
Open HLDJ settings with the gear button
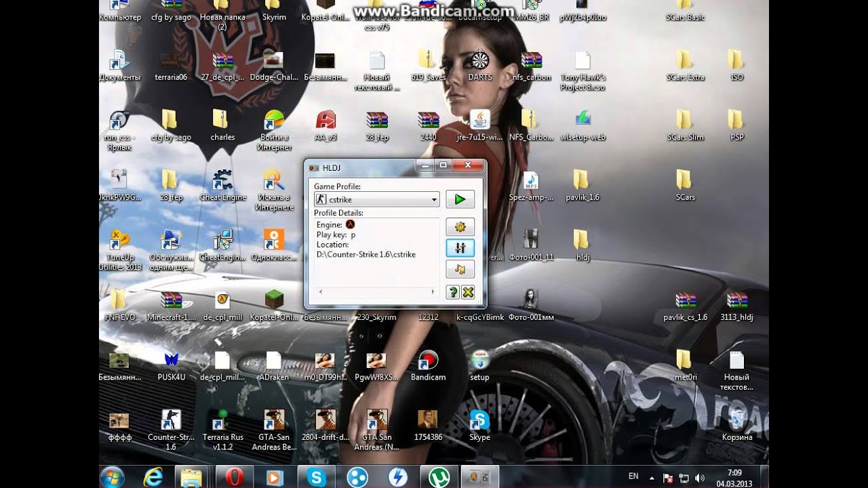pyautogui.click(x=460, y=227)
